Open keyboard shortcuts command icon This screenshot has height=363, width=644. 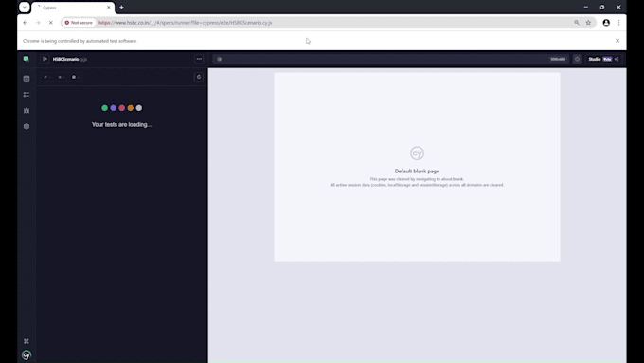[27, 341]
